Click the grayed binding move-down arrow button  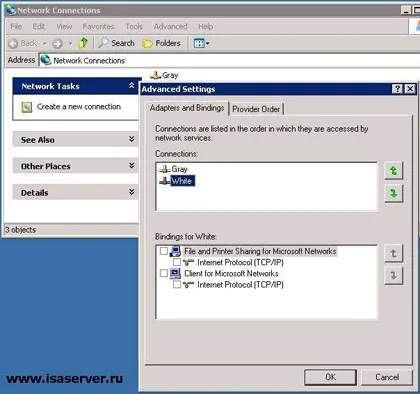tap(394, 276)
